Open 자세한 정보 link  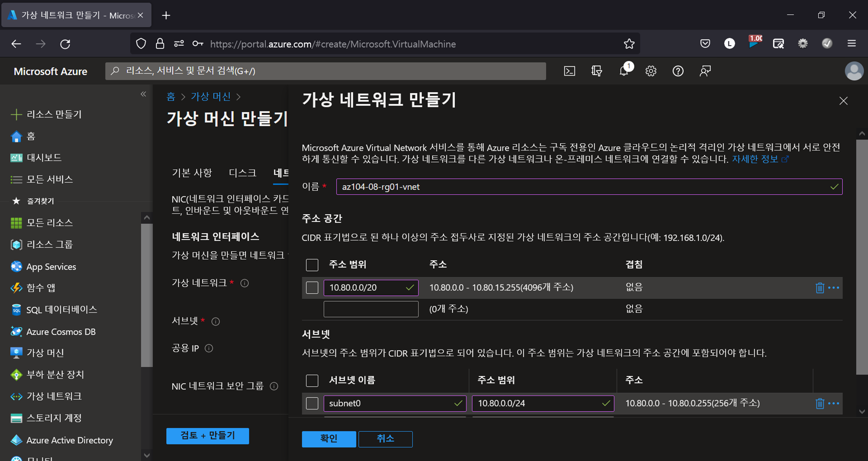pos(760,159)
